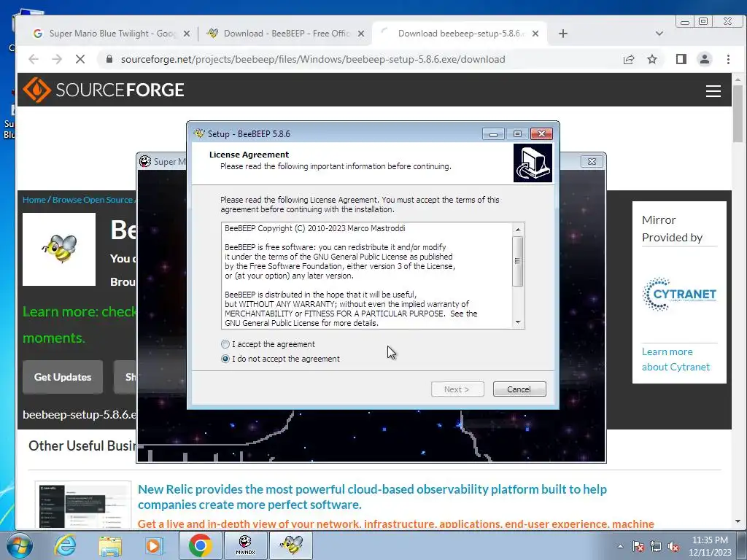Click Action Center flag tray icon

click(x=638, y=546)
